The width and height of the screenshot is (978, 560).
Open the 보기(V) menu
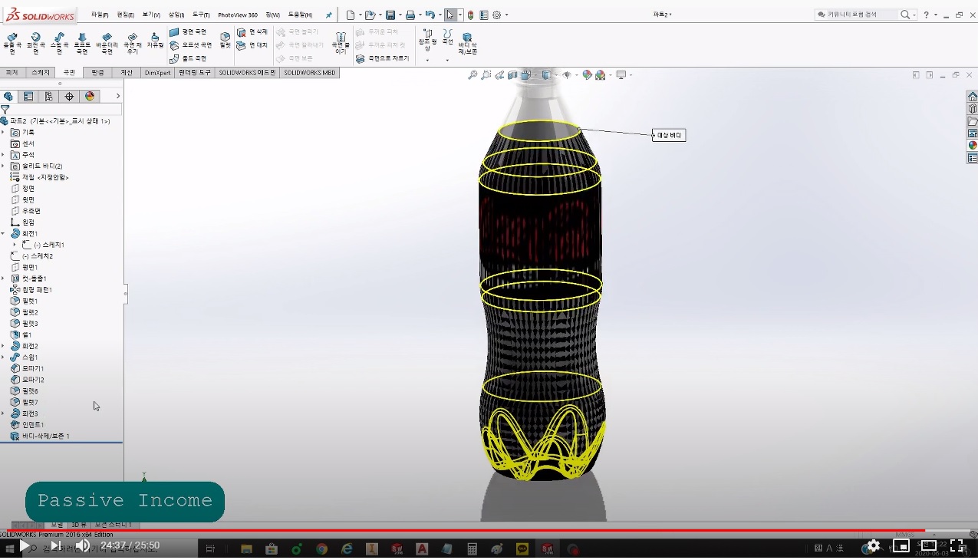151,15
